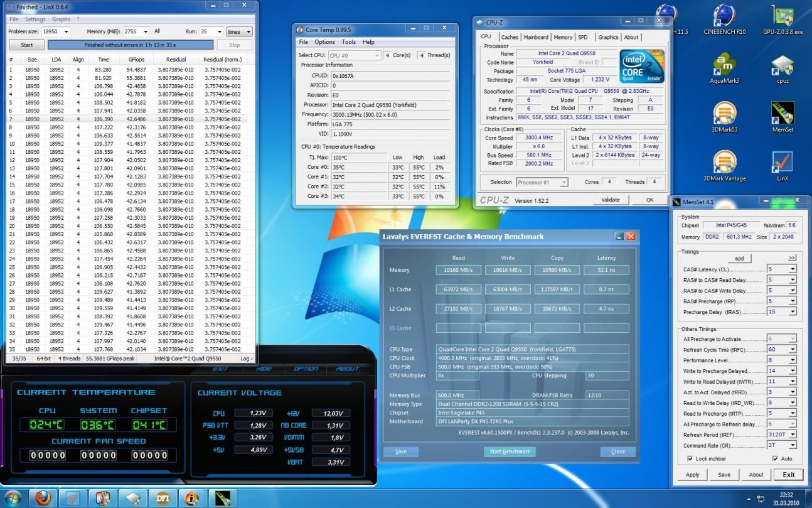Switch to EVEREST info taskbar icon

(193, 499)
